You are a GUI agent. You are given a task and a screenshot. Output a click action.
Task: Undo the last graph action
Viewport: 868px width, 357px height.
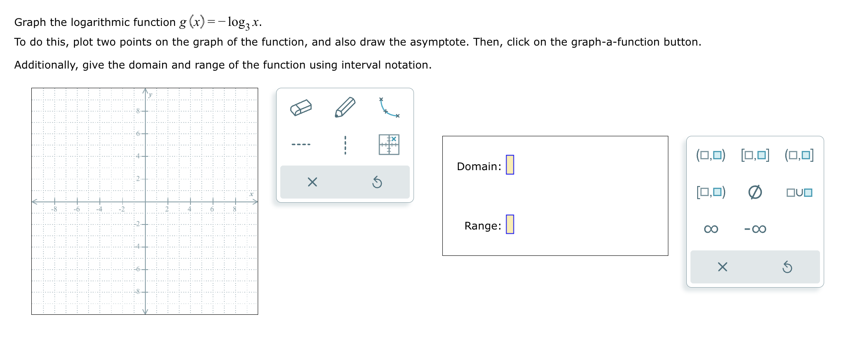(377, 182)
